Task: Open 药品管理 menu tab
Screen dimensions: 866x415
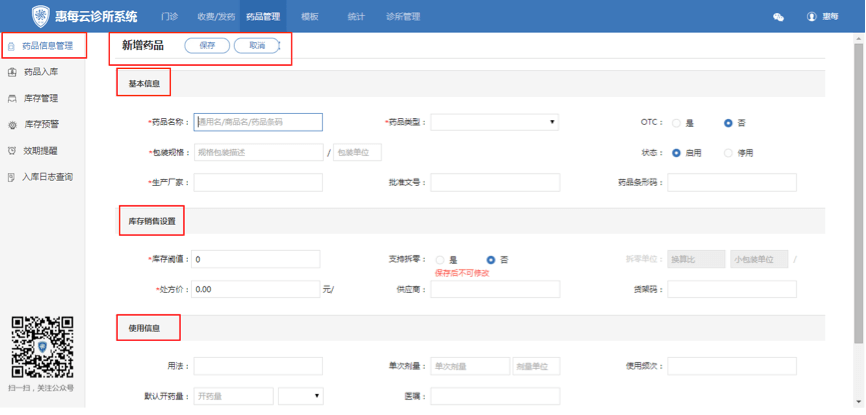Action: pos(263,17)
